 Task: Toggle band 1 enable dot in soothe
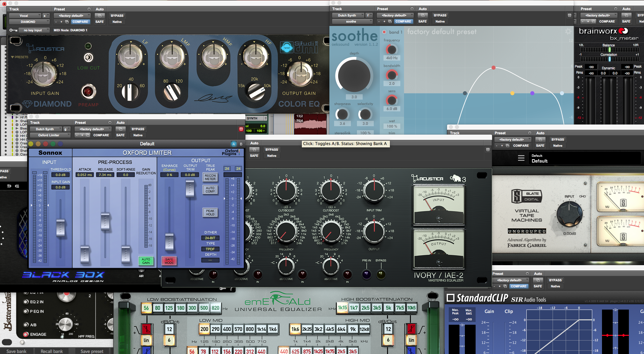tap(384, 32)
